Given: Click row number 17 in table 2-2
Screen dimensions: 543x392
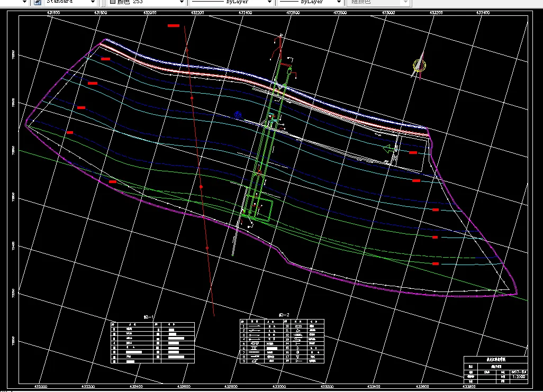Looking at the screenshot, I should [x=287, y=357].
